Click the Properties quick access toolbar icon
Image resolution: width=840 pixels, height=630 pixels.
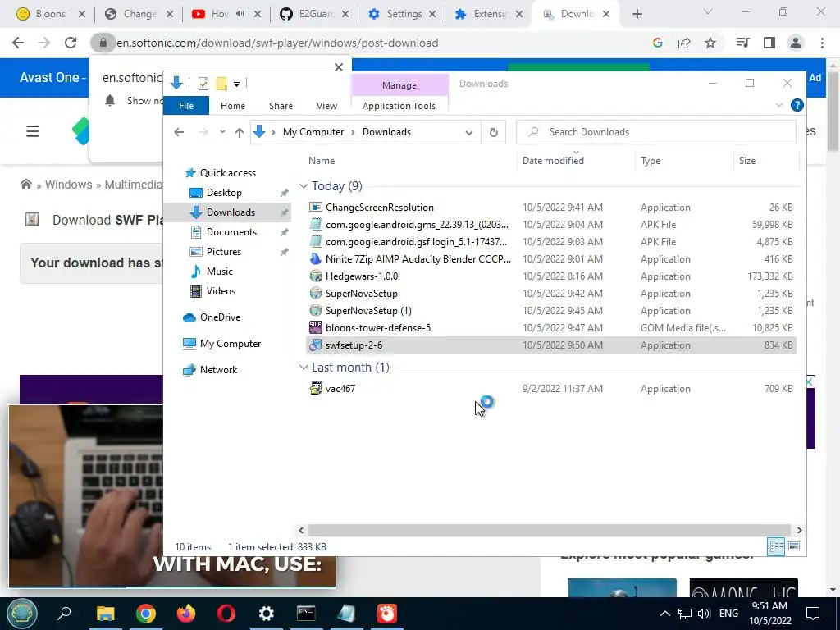[203, 84]
